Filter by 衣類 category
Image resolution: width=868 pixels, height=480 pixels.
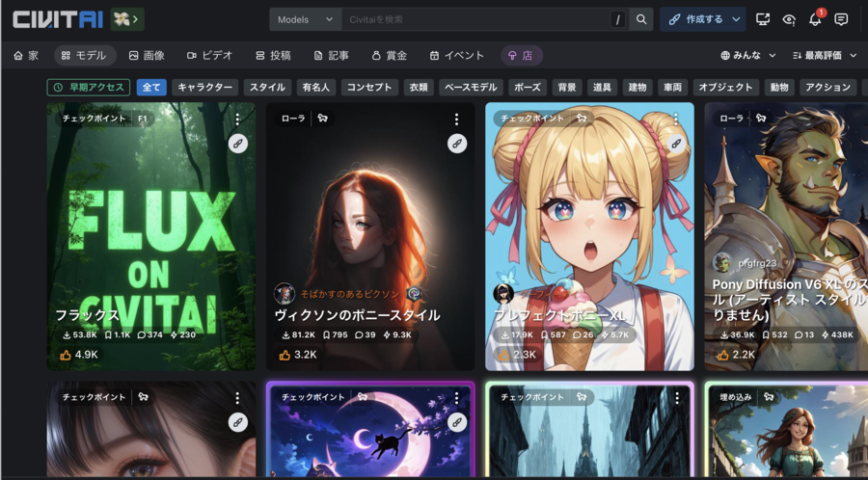click(x=419, y=88)
